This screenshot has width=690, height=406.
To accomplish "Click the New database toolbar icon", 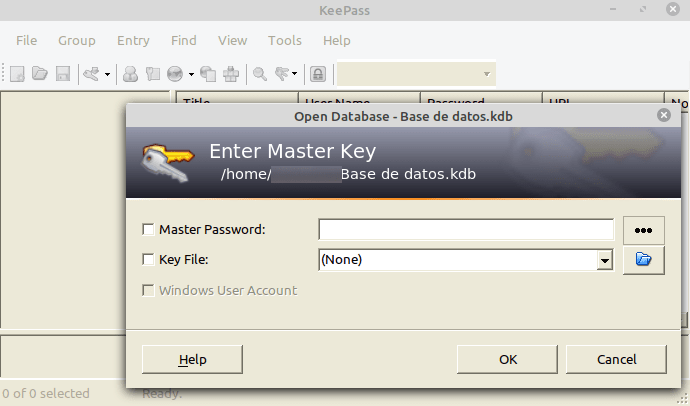I will (x=17, y=73).
